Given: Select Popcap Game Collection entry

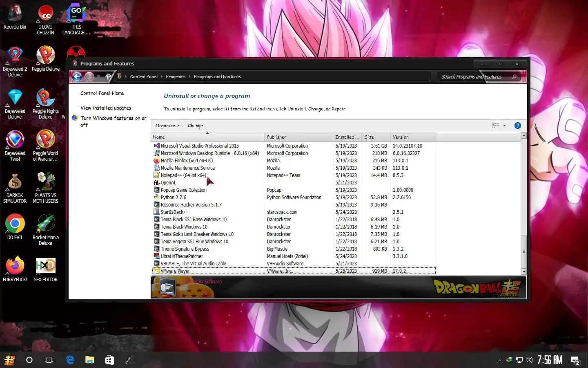Looking at the screenshot, I should pos(294,190).
